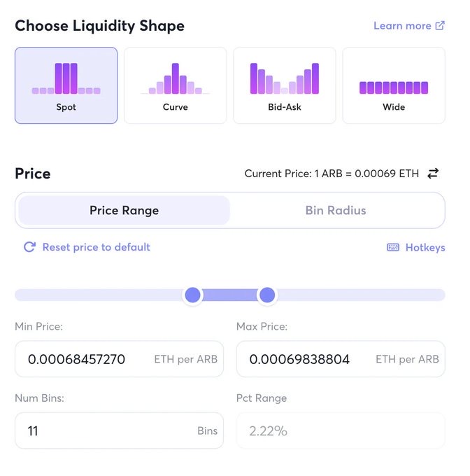
Task: Switch to the Bin Radius tab
Action: [x=336, y=210]
